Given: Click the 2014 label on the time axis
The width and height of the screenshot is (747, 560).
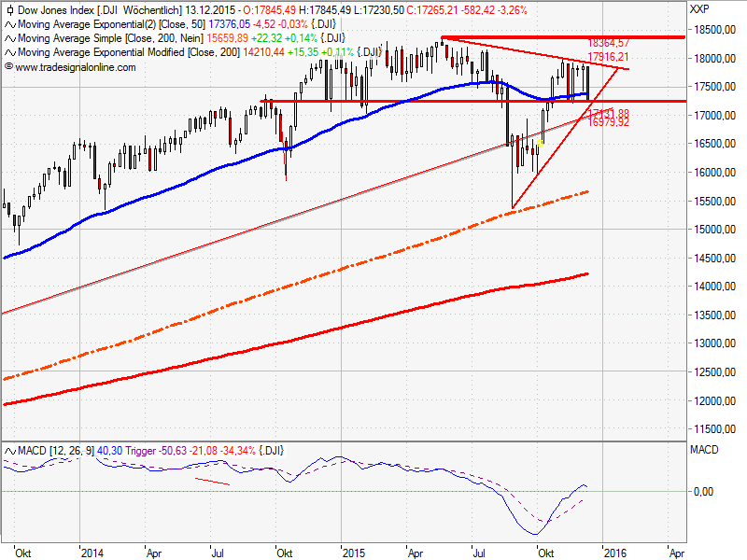Looking at the screenshot, I should click(91, 551).
